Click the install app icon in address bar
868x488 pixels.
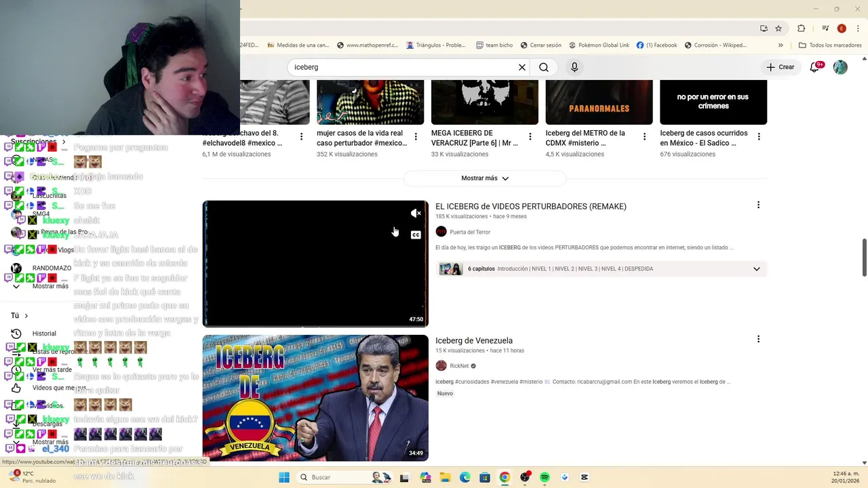pos(764,28)
